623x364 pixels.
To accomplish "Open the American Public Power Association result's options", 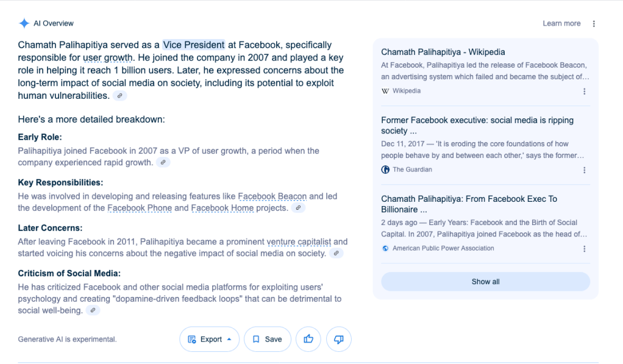I will pyautogui.click(x=584, y=249).
